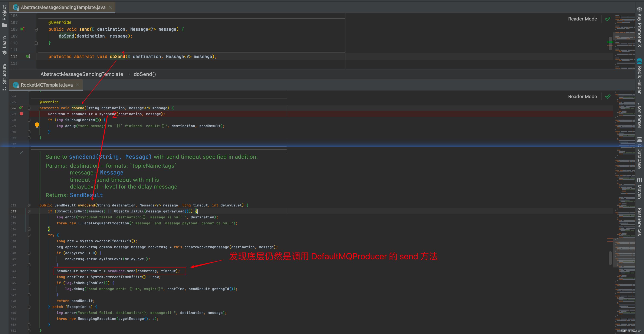Click syncSend call on line 867
The width and height of the screenshot is (644, 334).
click(108, 114)
